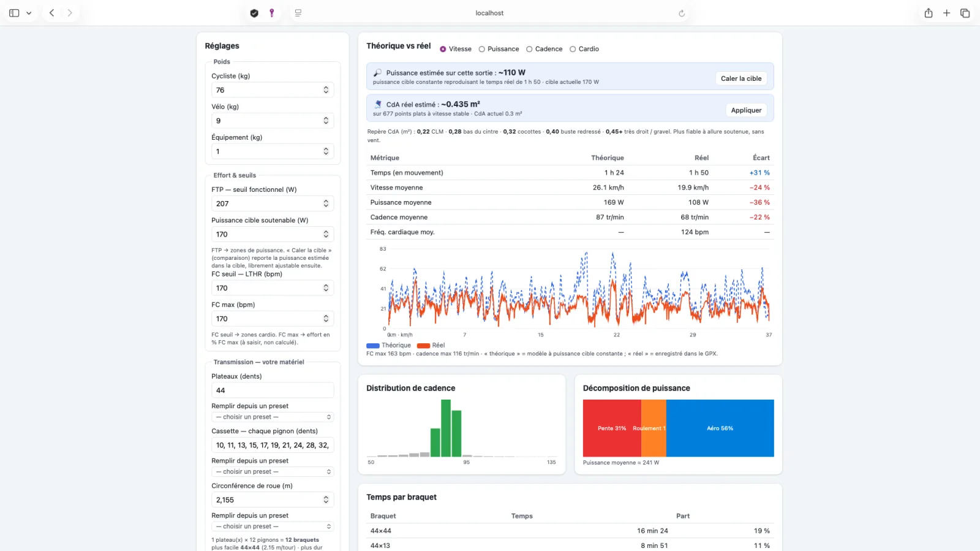Open the wheel circumference preset dropdown
Screen dimensions: 980x551
tap(273, 526)
